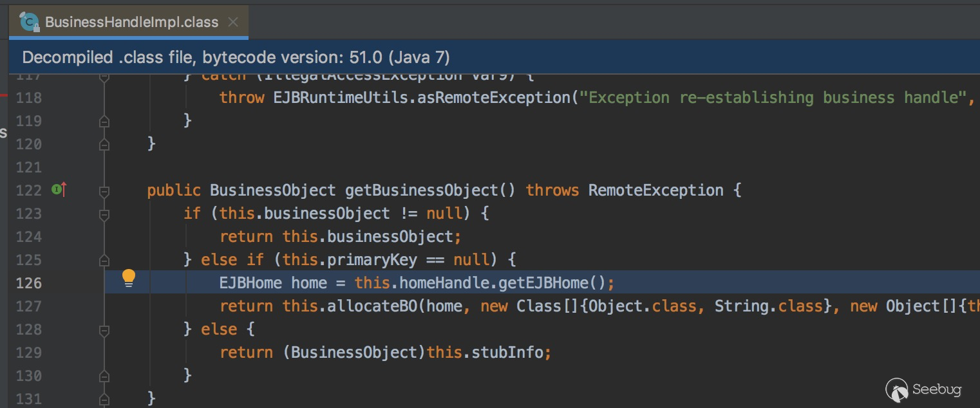This screenshot has width=980, height=408.
Task: Fold the else block at line 128
Action: click(x=104, y=330)
